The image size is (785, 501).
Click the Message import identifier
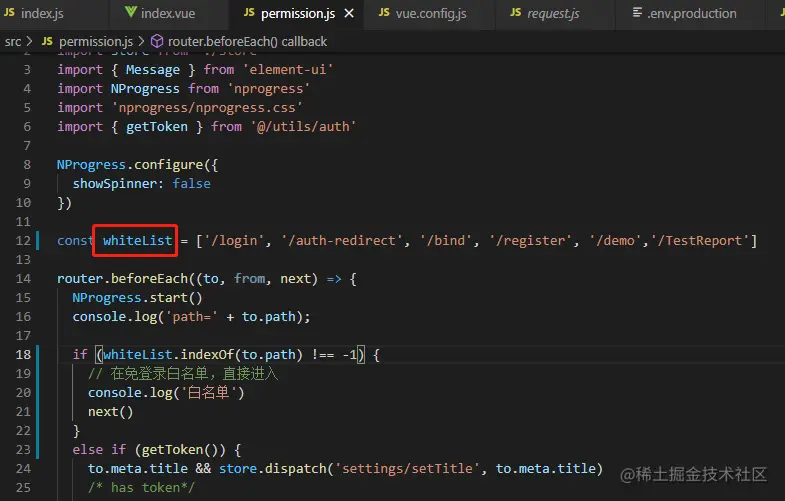click(153, 70)
